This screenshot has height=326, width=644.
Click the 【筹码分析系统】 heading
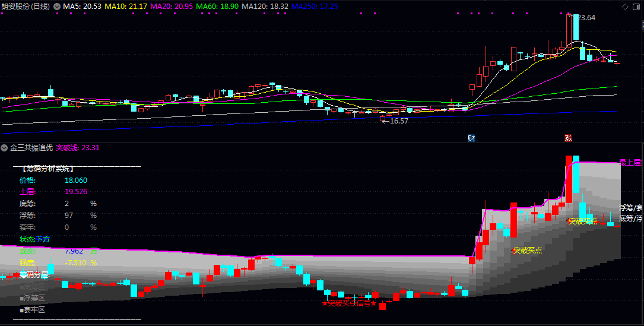coord(48,169)
